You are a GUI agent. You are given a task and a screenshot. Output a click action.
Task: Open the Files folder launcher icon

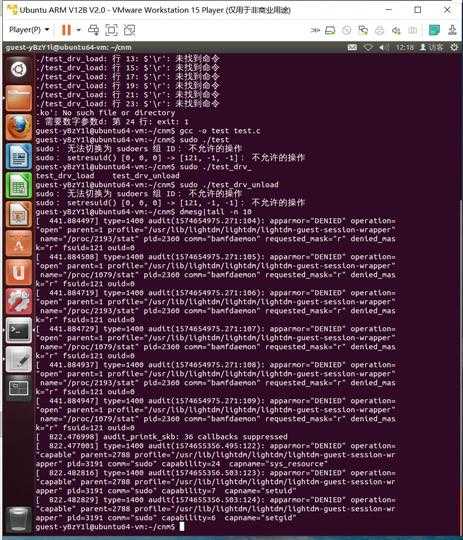(19, 98)
